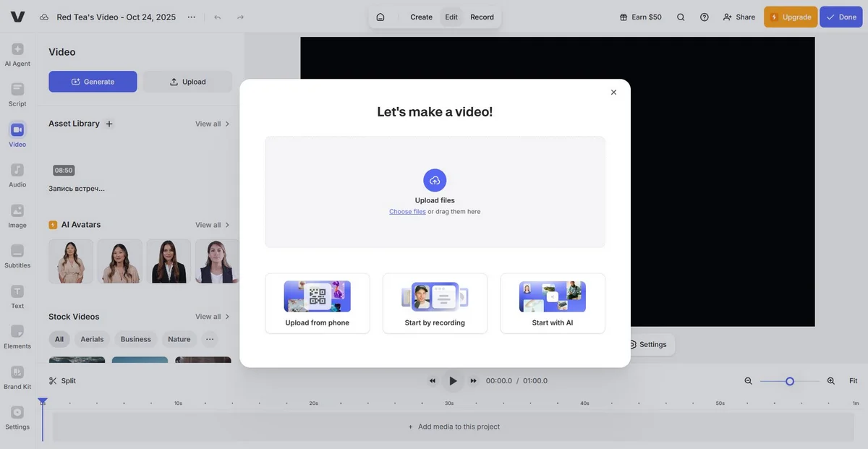Filter stock videos by All

tap(59, 339)
